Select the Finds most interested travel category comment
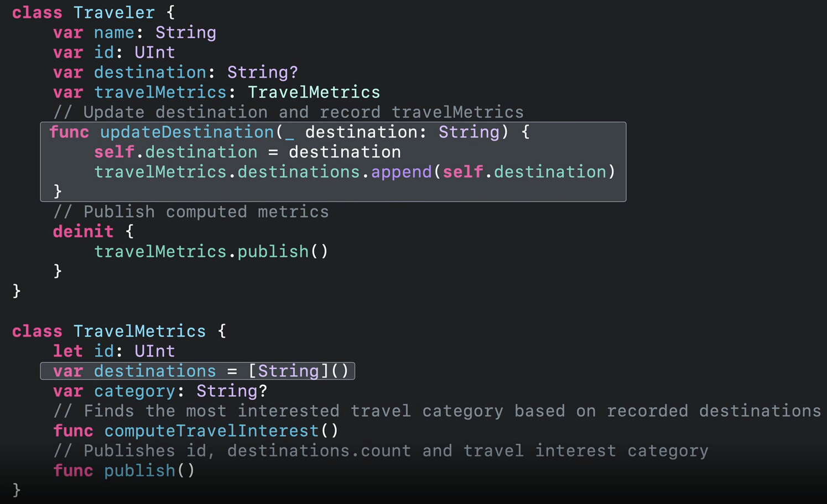Image resolution: width=827 pixels, height=504 pixels. 437,411
